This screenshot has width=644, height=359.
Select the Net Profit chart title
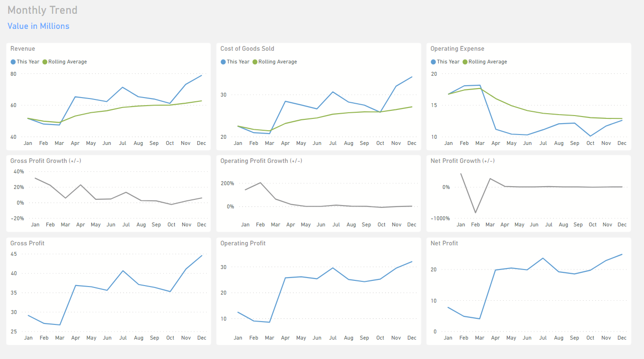tap(444, 243)
